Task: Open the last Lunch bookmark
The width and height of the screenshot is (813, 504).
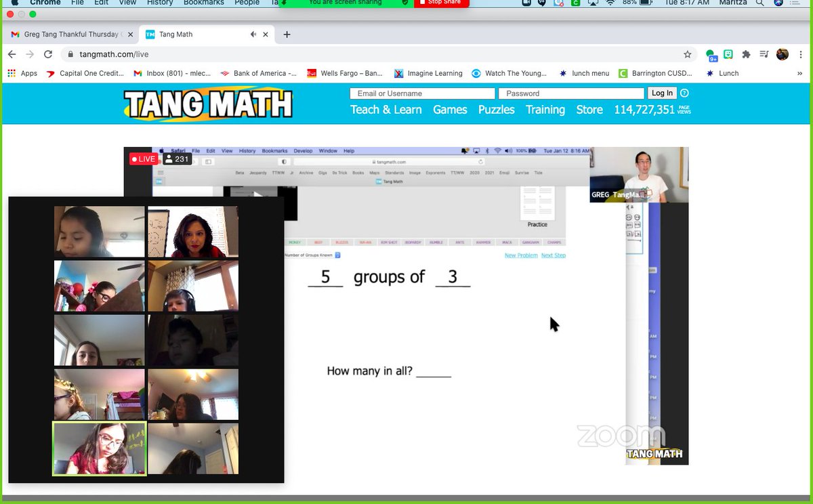Action: tap(722, 73)
